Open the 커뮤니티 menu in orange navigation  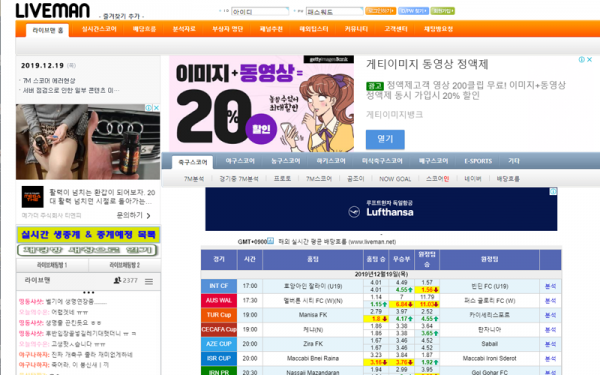pos(356,29)
